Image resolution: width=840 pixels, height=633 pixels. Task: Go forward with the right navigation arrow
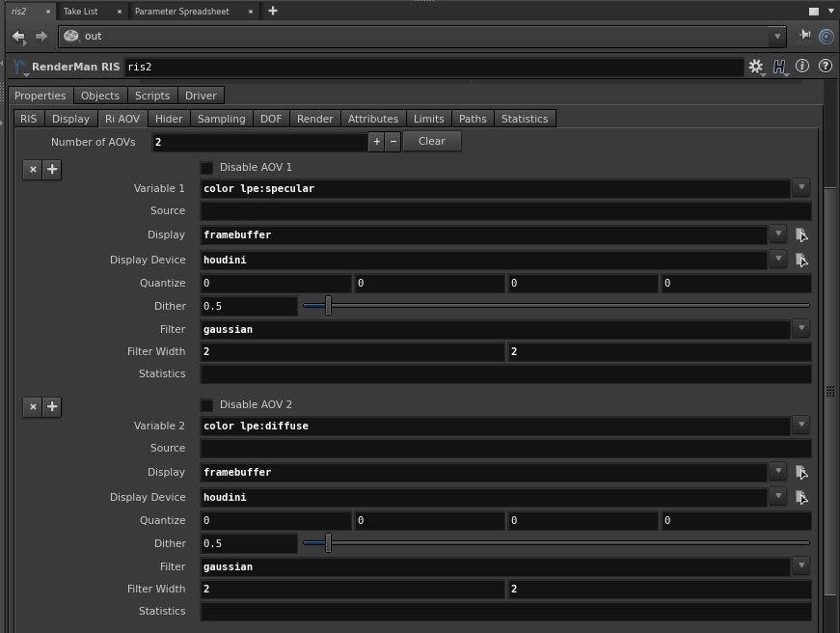tap(41, 36)
